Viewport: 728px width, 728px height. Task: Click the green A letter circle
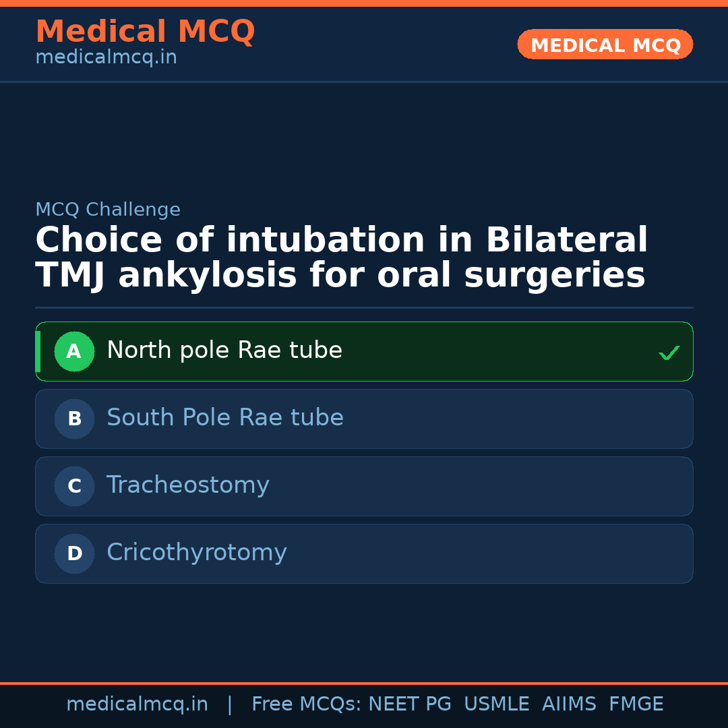click(74, 351)
